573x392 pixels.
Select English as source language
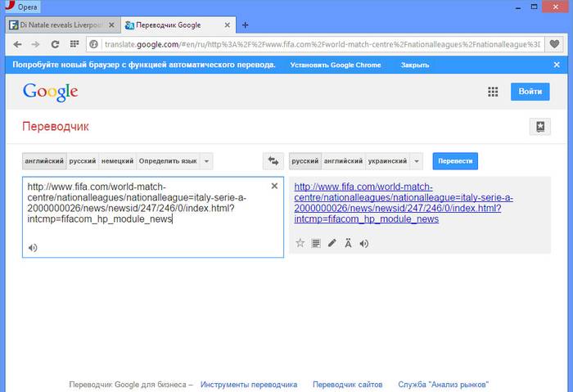44,161
